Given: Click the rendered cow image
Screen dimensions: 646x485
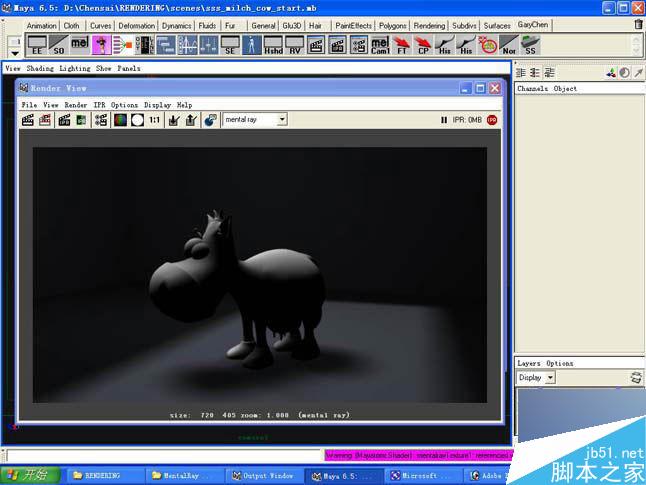Looking at the screenshot, I should tap(260, 275).
